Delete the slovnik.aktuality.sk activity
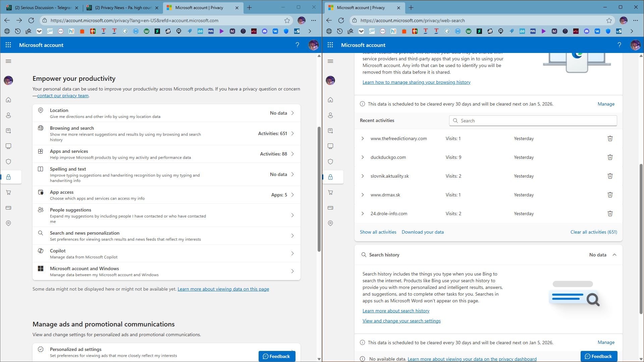The height and width of the screenshot is (362, 644). (x=610, y=176)
